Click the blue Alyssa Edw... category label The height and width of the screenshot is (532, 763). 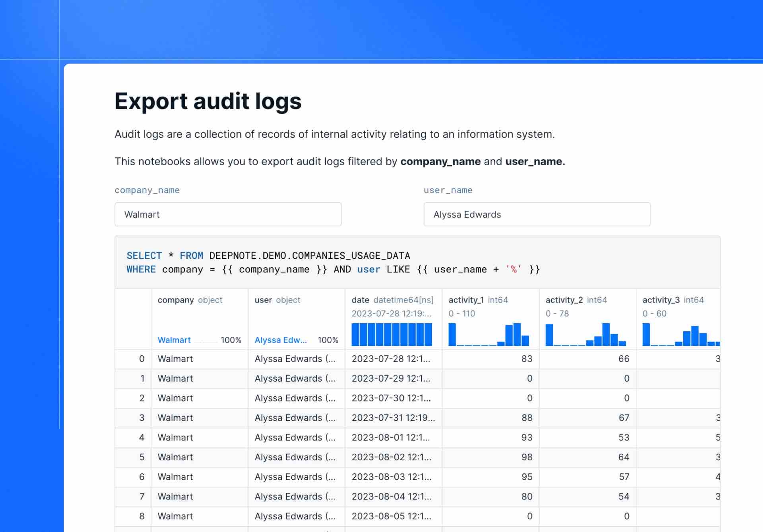coord(281,340)
